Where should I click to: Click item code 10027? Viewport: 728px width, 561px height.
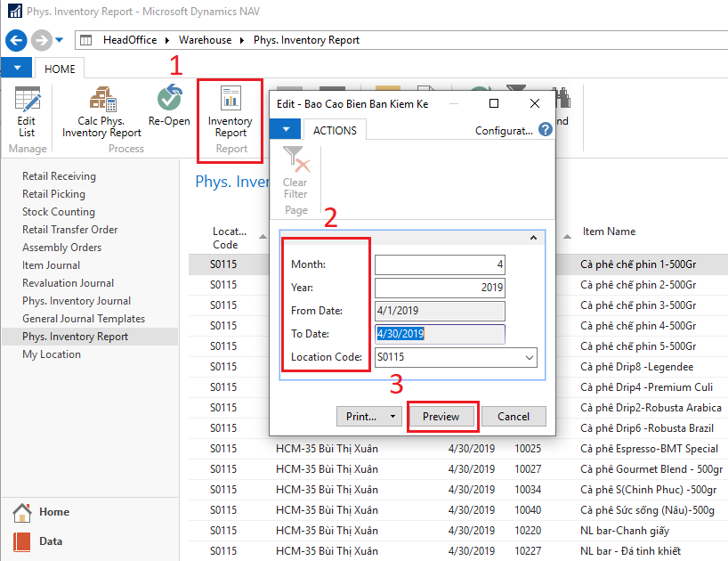tap(528, 469)
